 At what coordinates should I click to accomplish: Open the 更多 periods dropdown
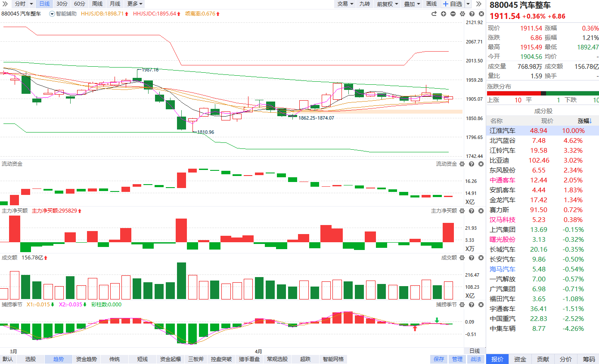[x=135, y=4]
